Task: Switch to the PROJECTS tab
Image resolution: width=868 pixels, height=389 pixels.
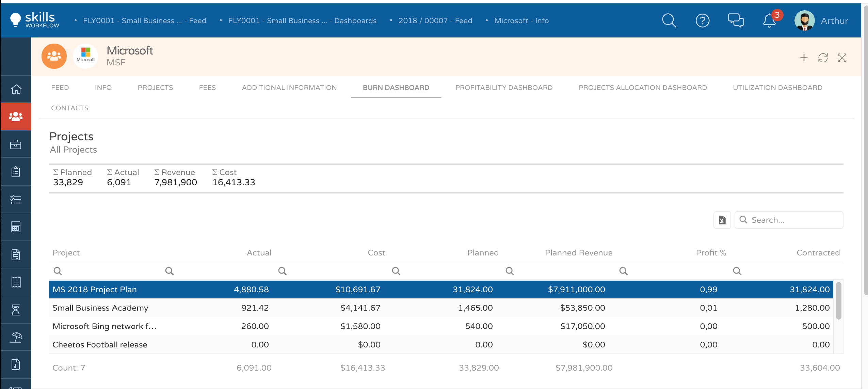Action: [x=155, y=88]
